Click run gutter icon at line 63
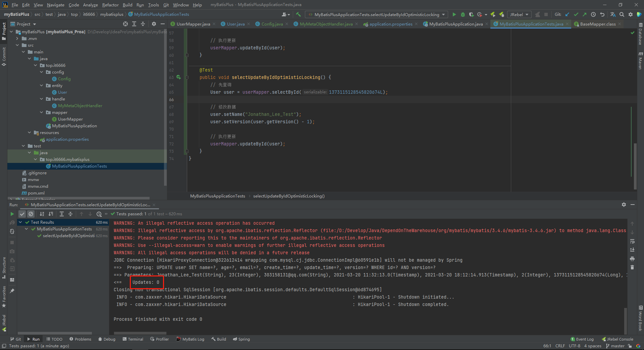 178,77
